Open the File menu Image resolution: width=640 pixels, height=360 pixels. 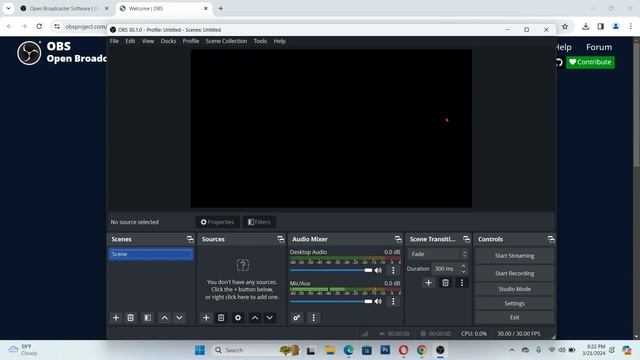(x=114, y=41)
